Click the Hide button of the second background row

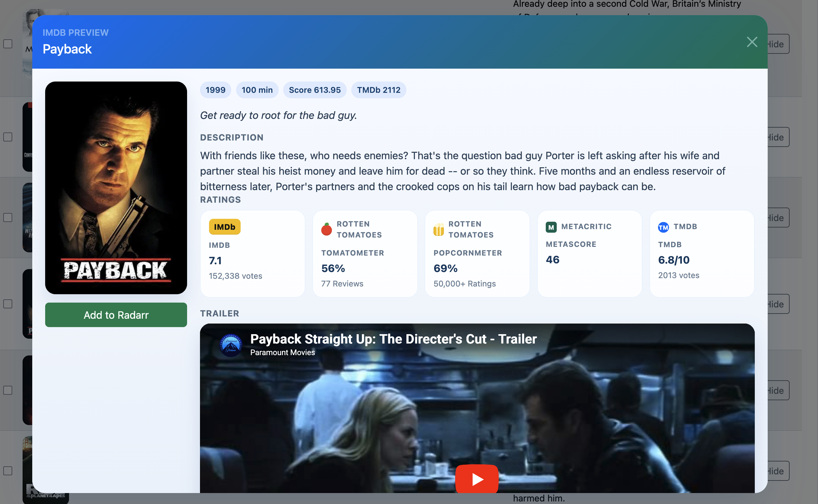click(x=778, y=137)
